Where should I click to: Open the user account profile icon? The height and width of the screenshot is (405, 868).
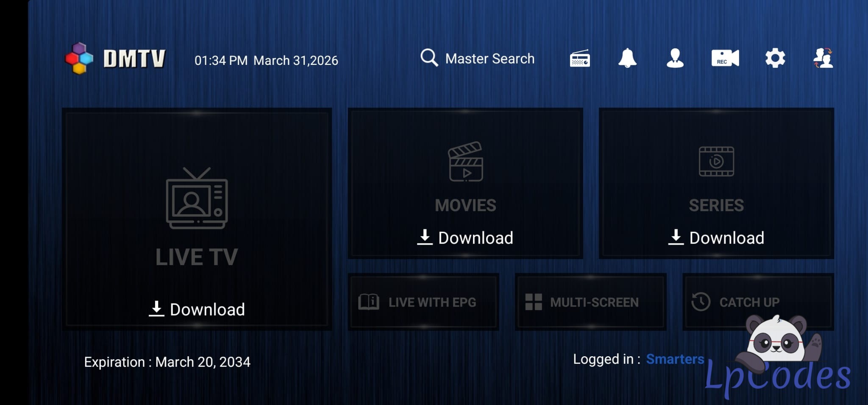[675, 58]
